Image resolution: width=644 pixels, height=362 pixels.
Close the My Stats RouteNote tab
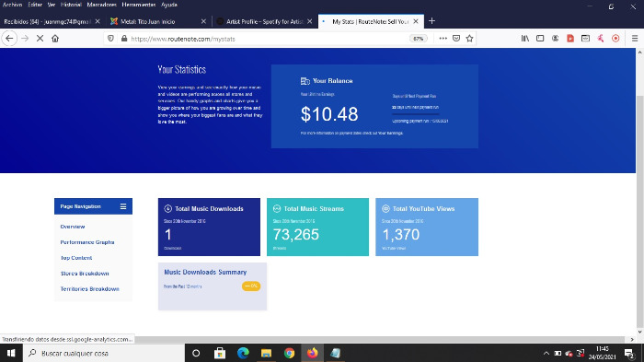[x=416, y=21]
